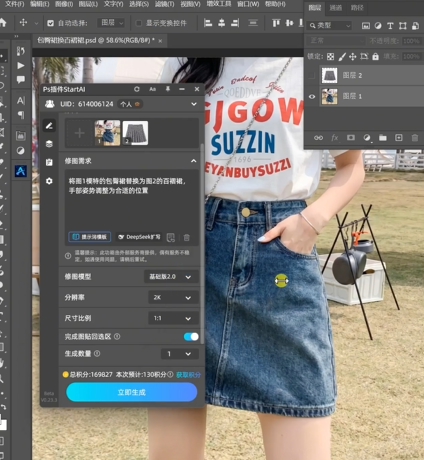Open the 文件(F) menu
Screen dimensions: 424x460
tap(14, 4)
